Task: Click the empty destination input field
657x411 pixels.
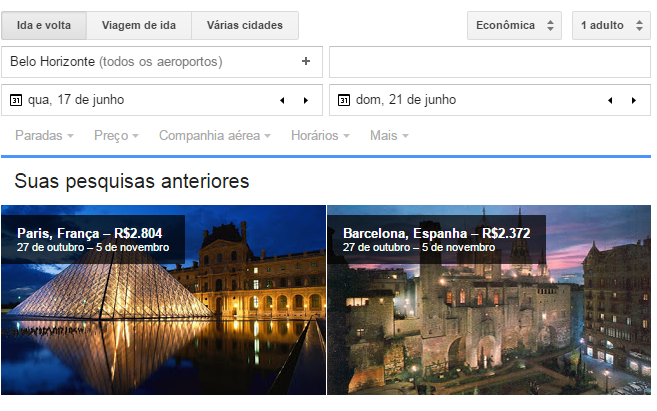Action: pyautogui.click(x=489, y=62)
